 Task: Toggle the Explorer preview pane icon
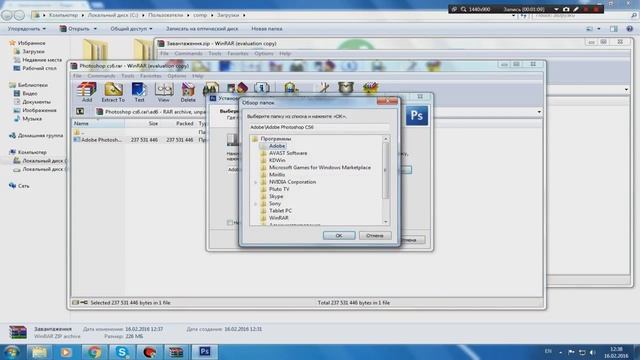(613, 29)
